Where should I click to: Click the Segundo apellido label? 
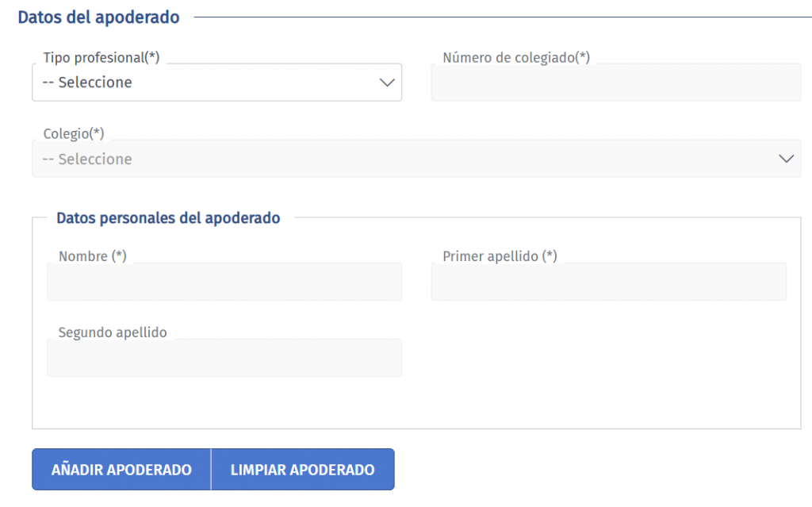click(113, 332)
